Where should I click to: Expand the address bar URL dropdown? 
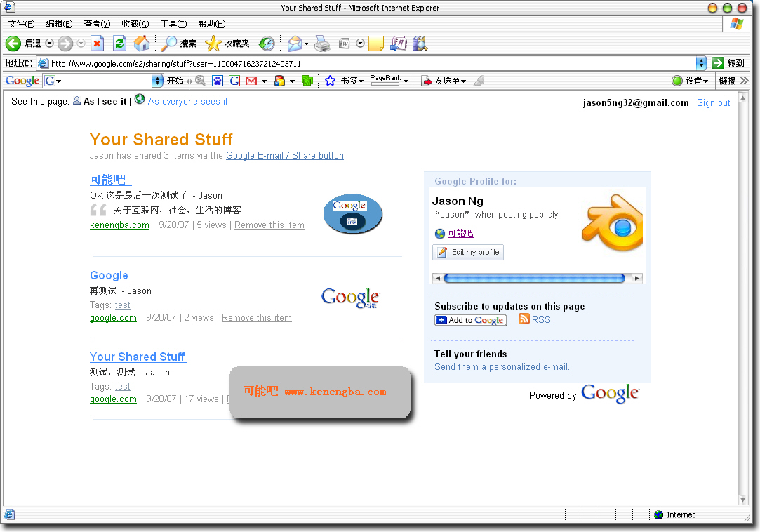tap(701, 63)
